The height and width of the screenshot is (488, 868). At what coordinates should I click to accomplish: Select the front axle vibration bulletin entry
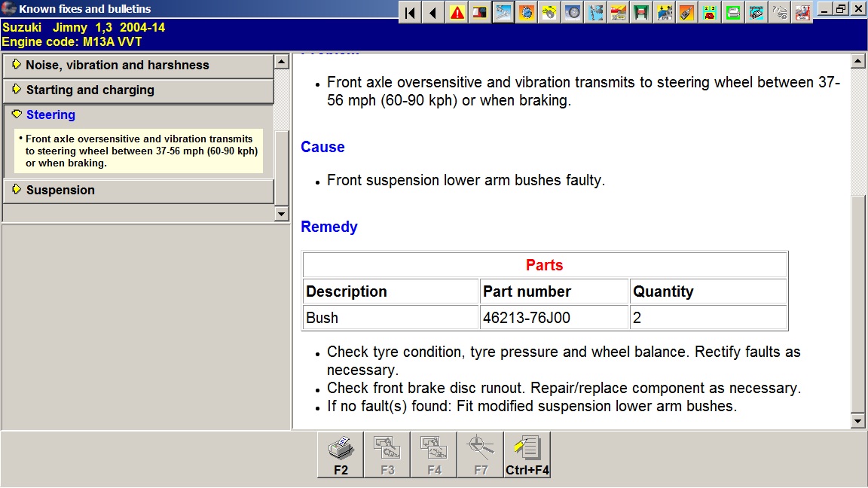pyautogui.click(x=141, y=151)
